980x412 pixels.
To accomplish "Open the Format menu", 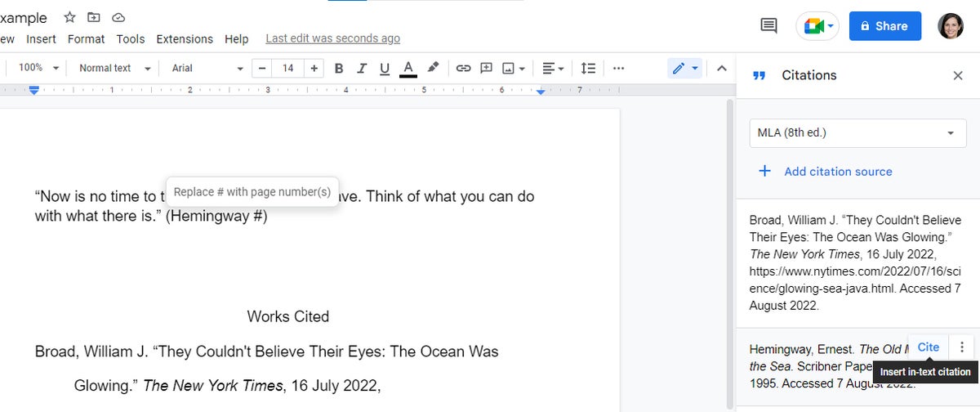I will click(86, 38).
